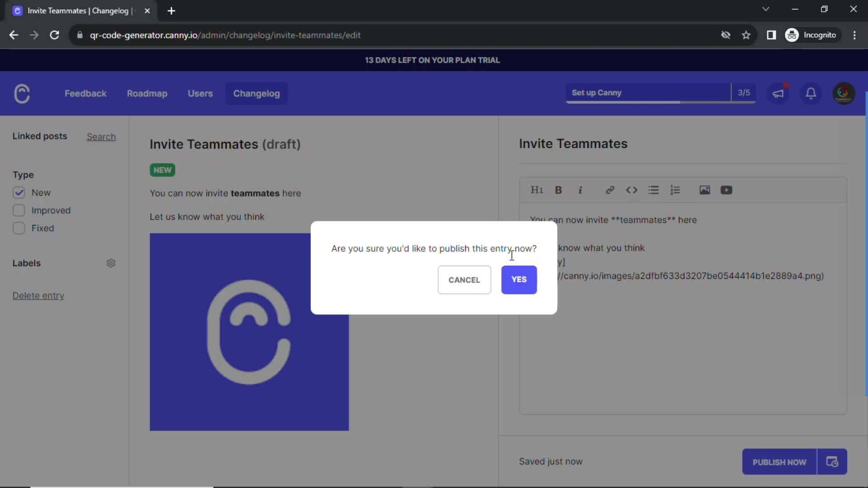Viewport: 868px width, 488px height.
Task: Open Labels settings gear
Action: (111, 263)
